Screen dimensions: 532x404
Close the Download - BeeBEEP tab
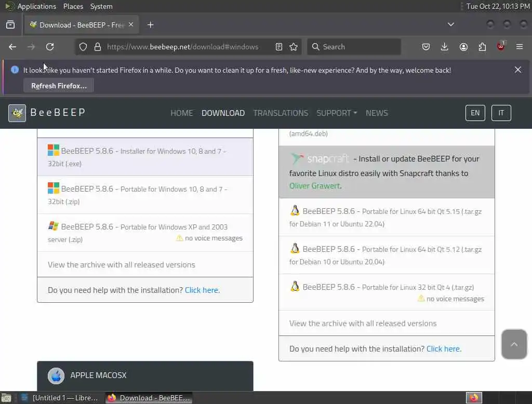point(131,24)
